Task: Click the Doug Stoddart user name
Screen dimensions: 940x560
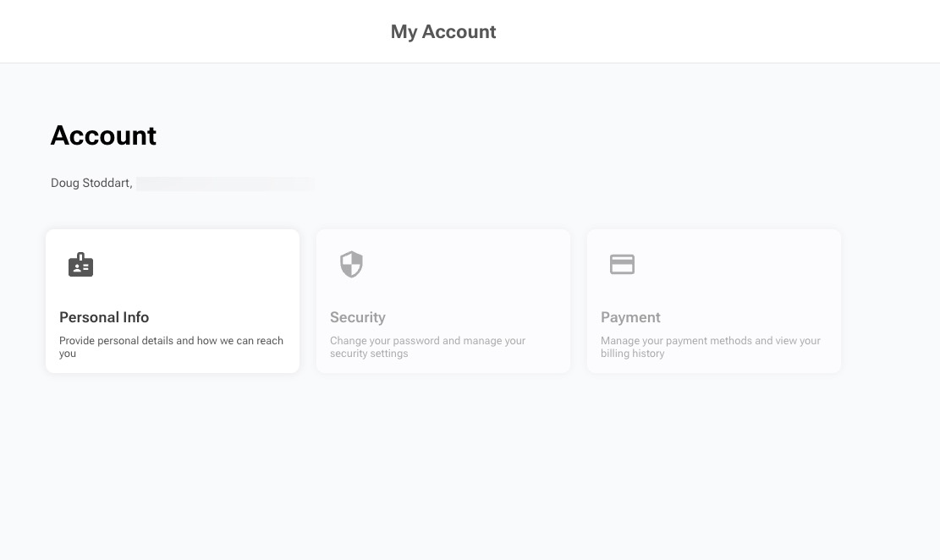Action: pyautogui.click(x=91, y=184)
